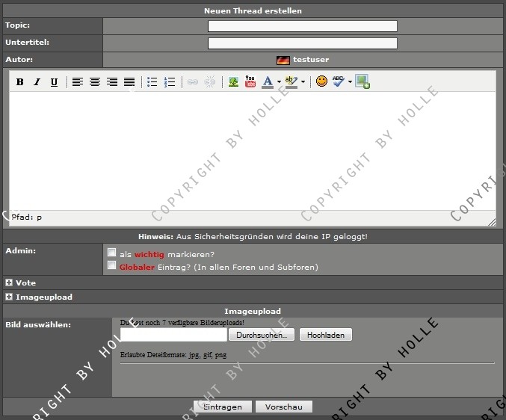
Task: Toggle bold formatting in editor toolbar
Action: coord(20,82)
